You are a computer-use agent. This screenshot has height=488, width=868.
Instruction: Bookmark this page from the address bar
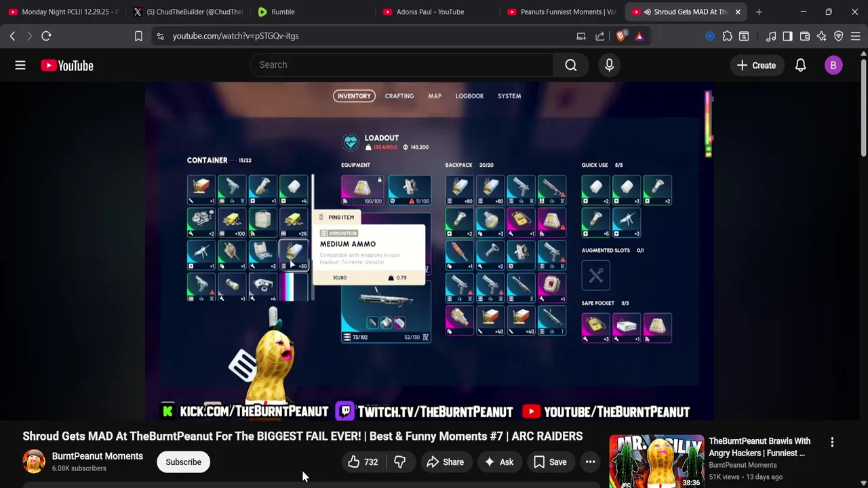(x=138, y=36)
